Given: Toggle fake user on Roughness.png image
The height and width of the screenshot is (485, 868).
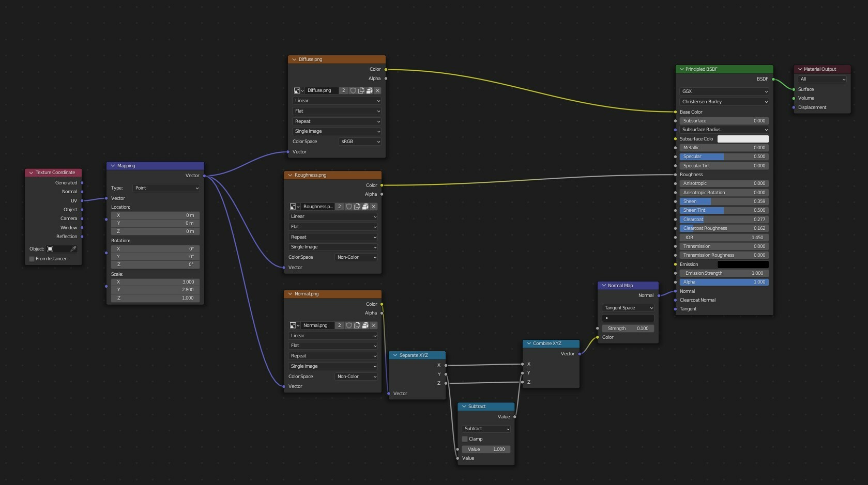Looking at the screenshot, I should point(349,207).
